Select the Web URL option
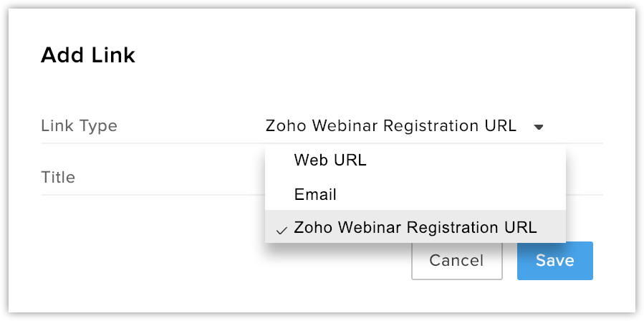This screenshot has width=644, height=321. tap(330, 160)
